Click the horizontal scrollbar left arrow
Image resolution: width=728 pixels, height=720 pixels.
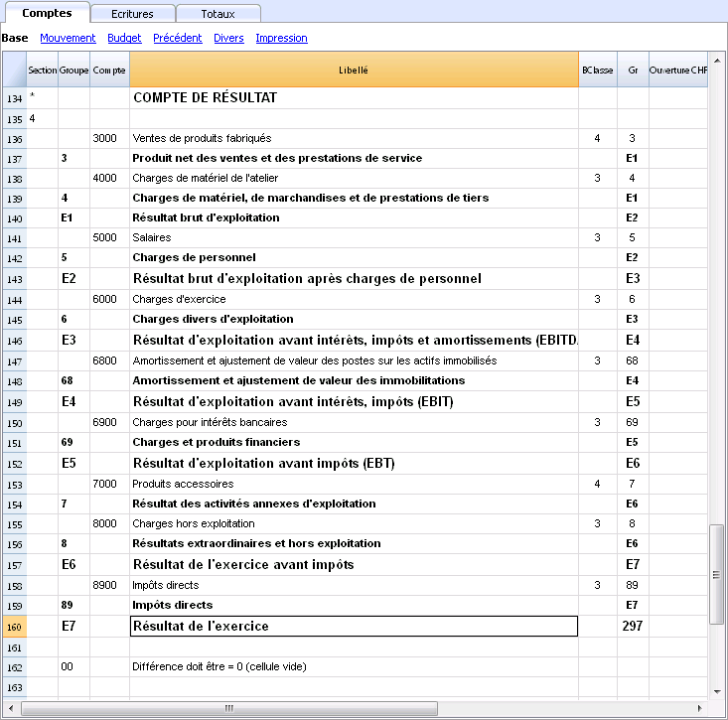point(11,708)
